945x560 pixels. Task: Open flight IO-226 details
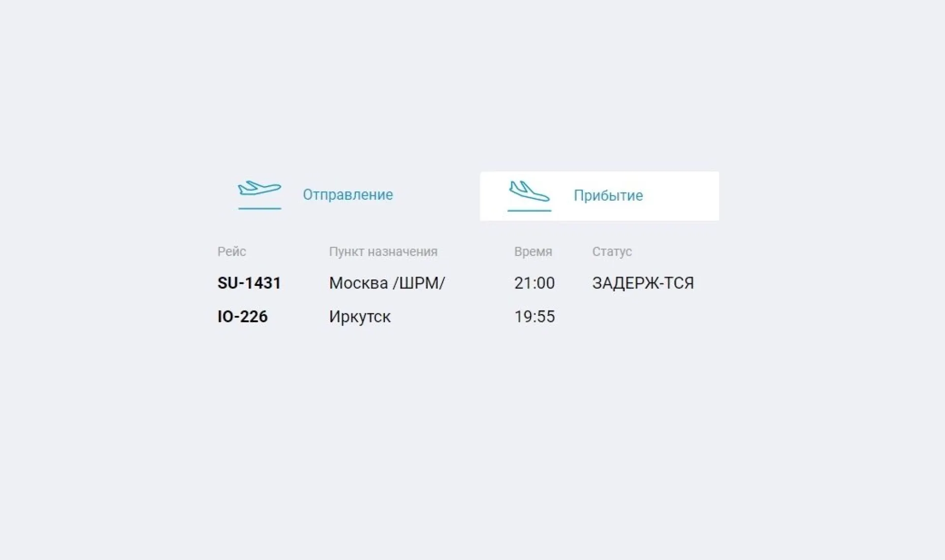coord(243,316)
